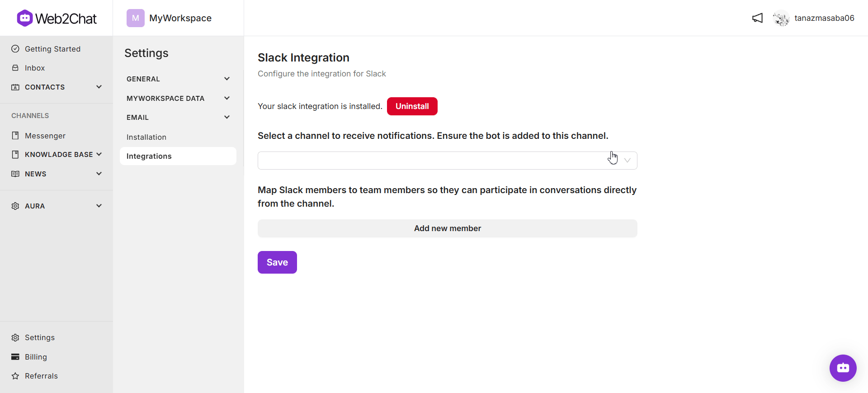Click the Web2Chat brand text
868x393 pixels.
pyautogui.click(x=66, y=19)
